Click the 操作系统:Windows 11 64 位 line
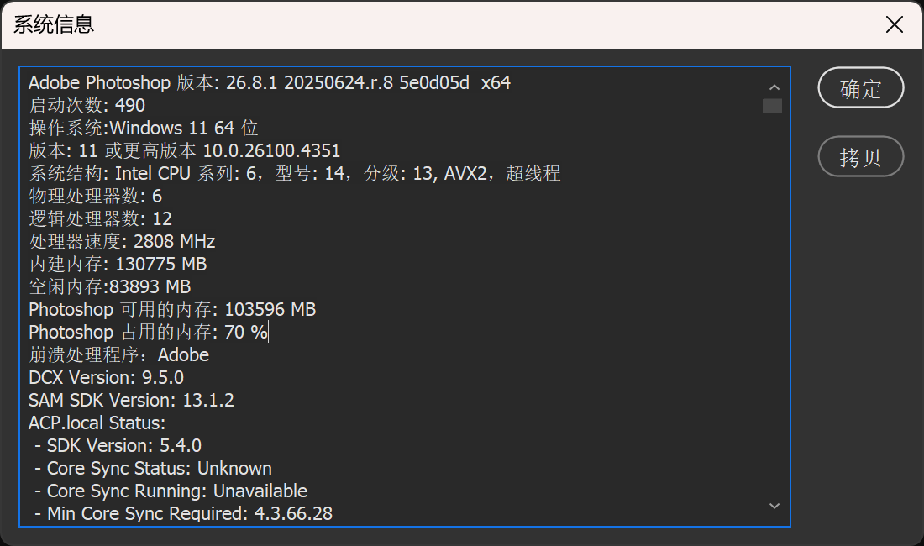924x546 pixels. coord(143,128)
